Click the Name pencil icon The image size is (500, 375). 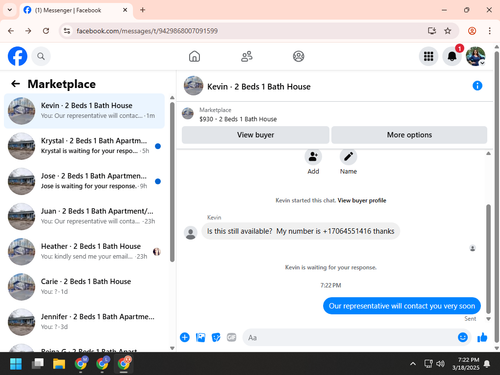click(x=348, y=157)
